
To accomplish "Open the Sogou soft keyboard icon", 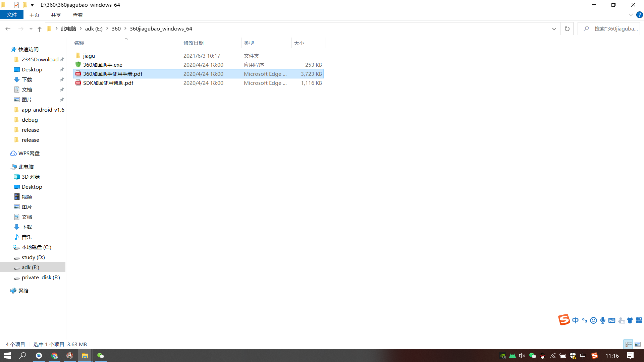I will coord(612,320).
